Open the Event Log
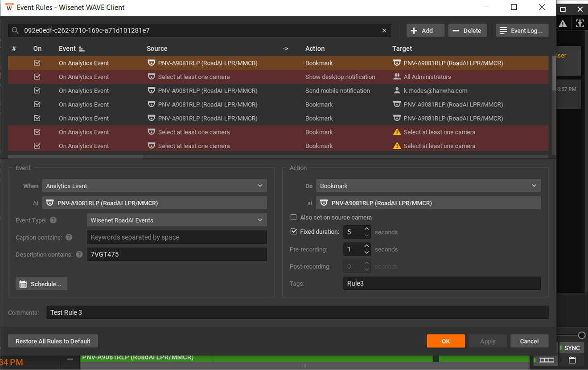Screen dimensions: 588x370 pyautogui.click(x=522, y=30)
